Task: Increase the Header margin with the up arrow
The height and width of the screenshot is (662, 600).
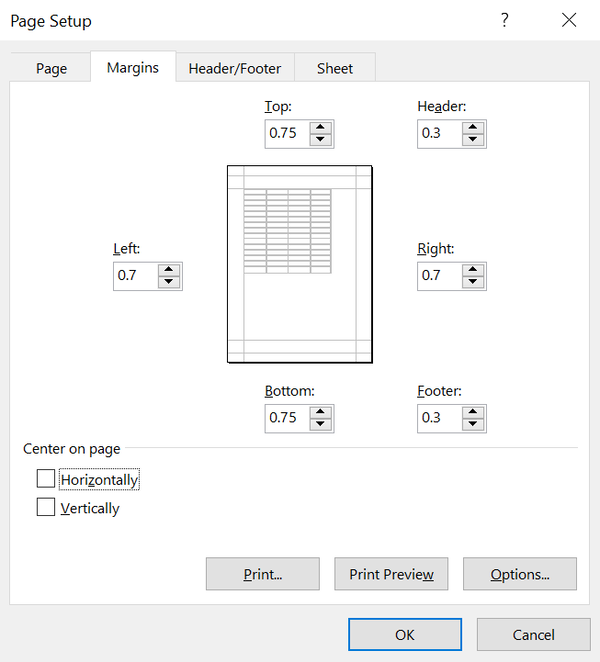Action: point(473,128)
